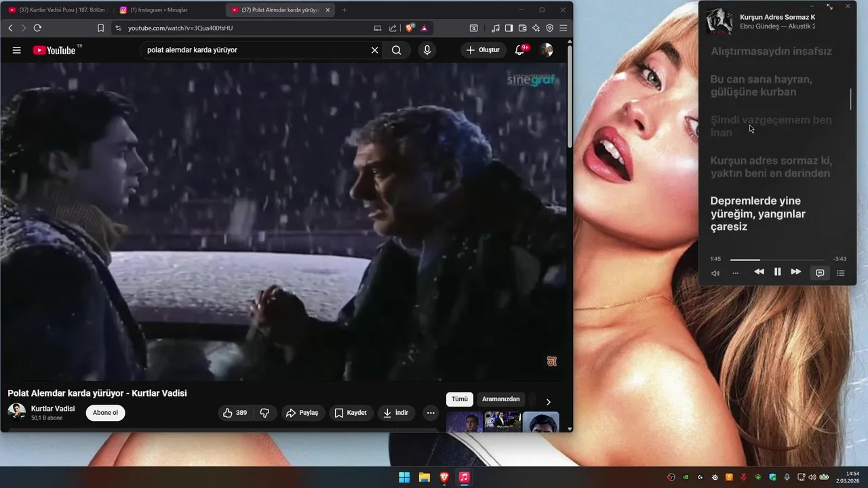The width and height of the screenshot is (868, 488).
Task: Save video with Kaydet button
Action: (351, 413)
